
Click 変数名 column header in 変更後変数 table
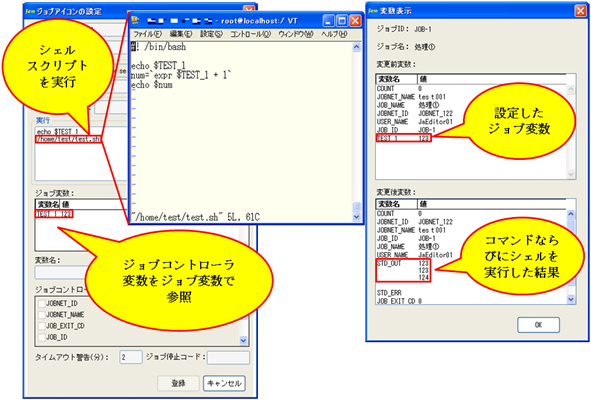click(397, 204)
